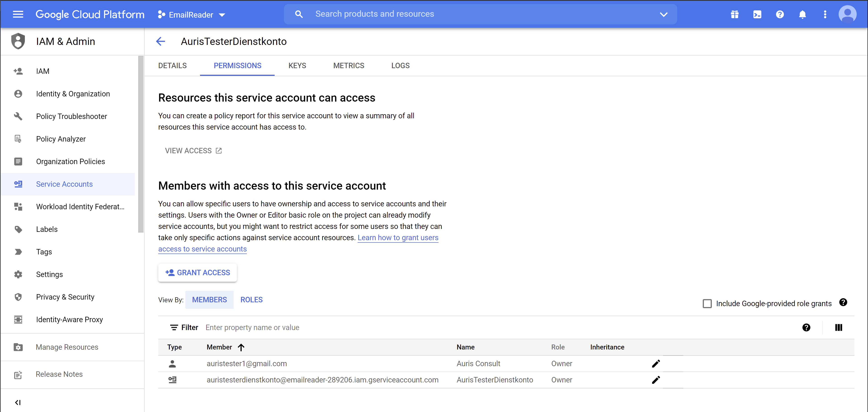Switch to the KEYS tab
The image size is (868, 412).
point(297,66)
